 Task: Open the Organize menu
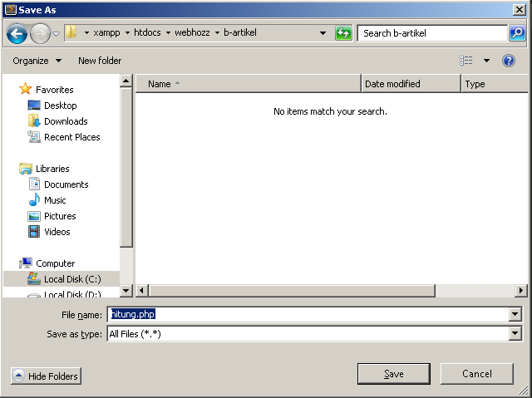(x=37, y=61)
